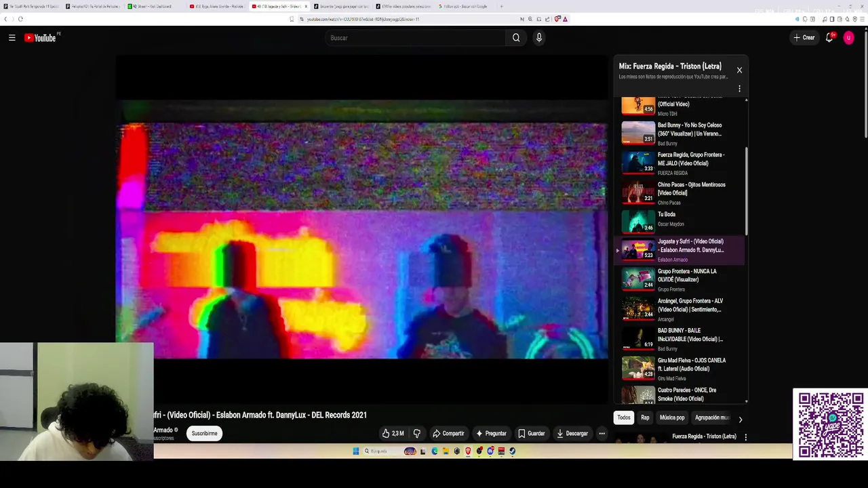Open Eslabon Armado channel under playing item

[x=672, y=260]
